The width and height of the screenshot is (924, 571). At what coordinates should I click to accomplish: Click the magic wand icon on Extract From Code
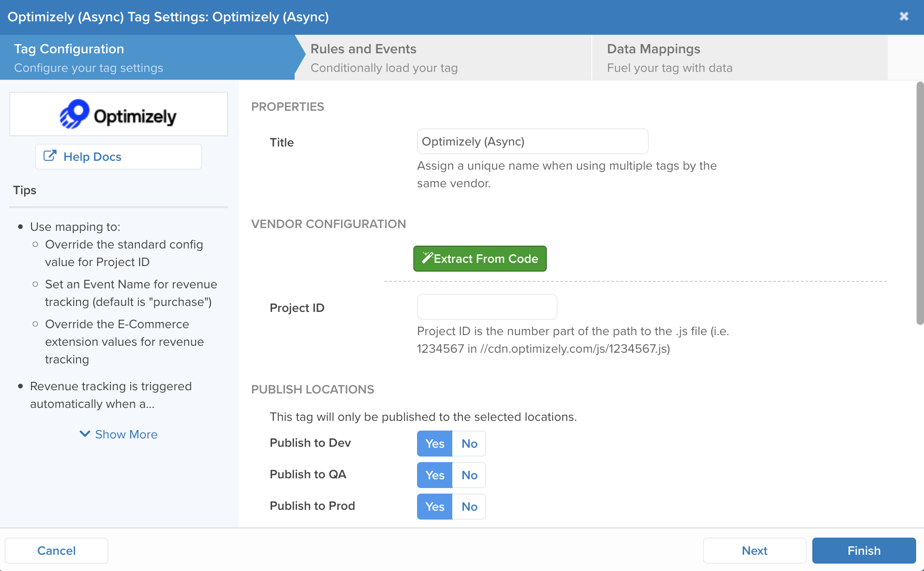427,258
